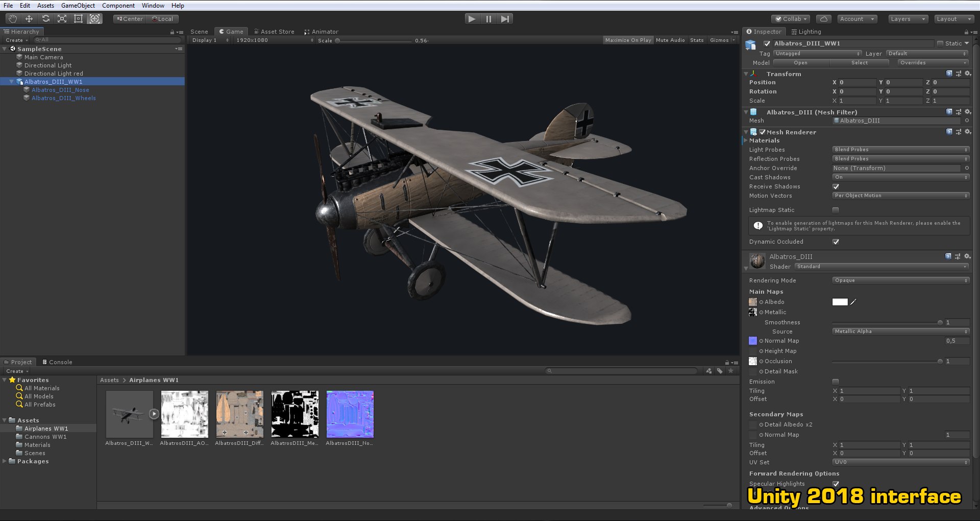Toggle the Static checkbox
This screenshot has width=980, height=521.
point(940,43)
